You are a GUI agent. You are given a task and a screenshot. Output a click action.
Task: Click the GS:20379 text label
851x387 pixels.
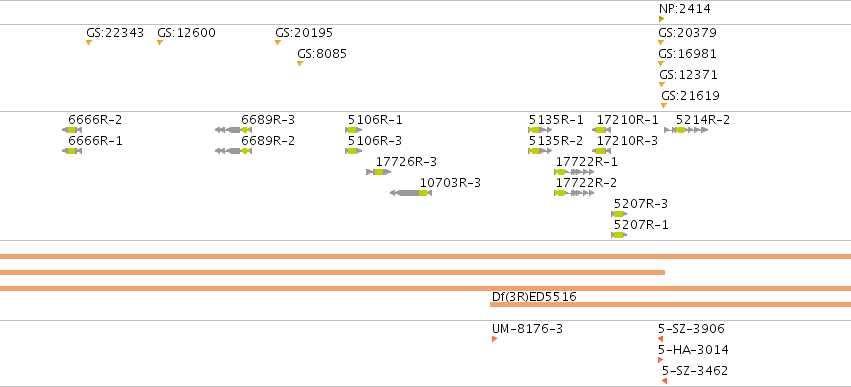(687, 33)
